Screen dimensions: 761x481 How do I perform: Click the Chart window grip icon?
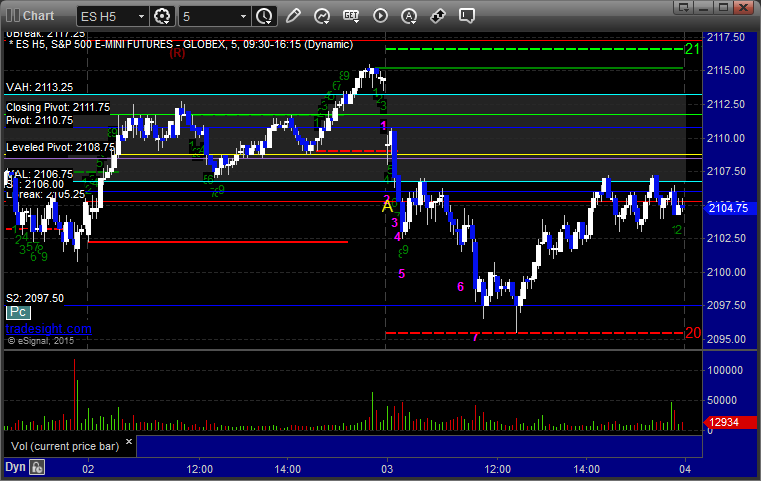coord(13,16)
